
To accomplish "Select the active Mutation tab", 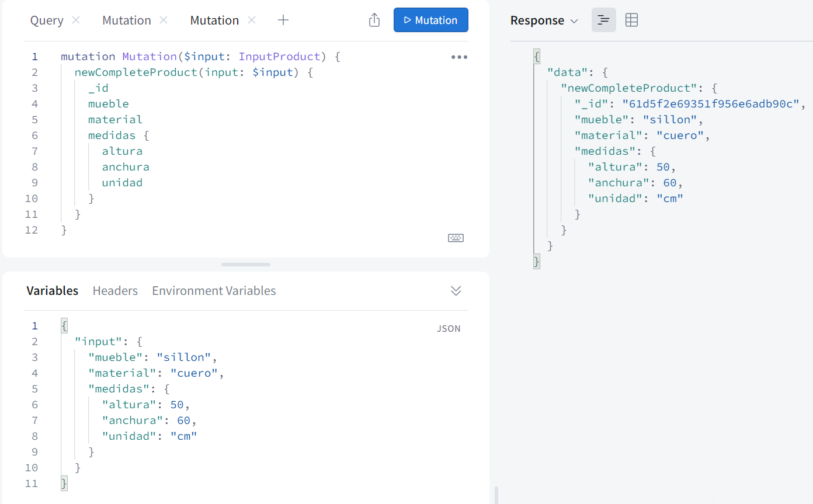I will [x=214, y=20].
